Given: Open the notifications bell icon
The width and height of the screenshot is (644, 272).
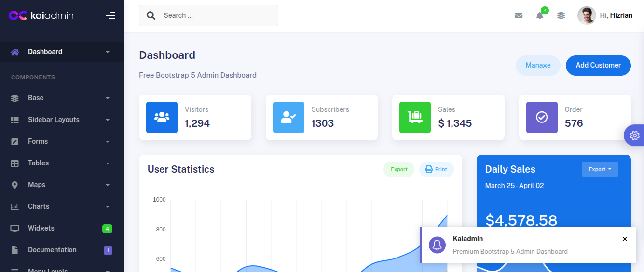Looking at the screenshot, I should [540, 15].
